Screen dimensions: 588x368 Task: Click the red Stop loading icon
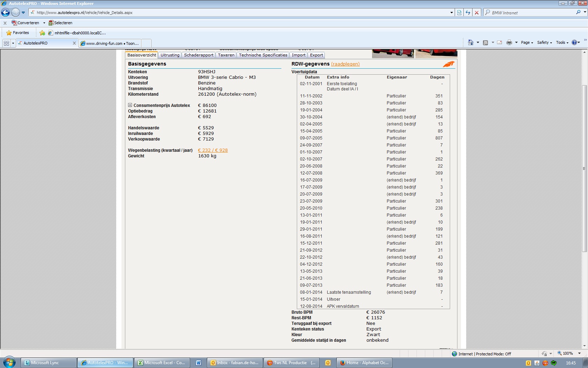point(476,13)
